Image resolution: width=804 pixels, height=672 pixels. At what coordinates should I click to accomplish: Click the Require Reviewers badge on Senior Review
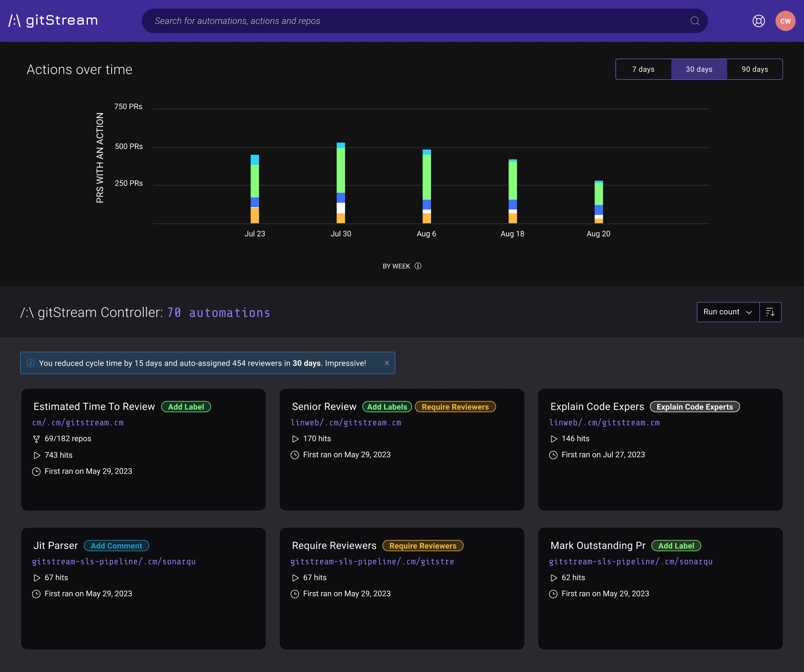455,407
